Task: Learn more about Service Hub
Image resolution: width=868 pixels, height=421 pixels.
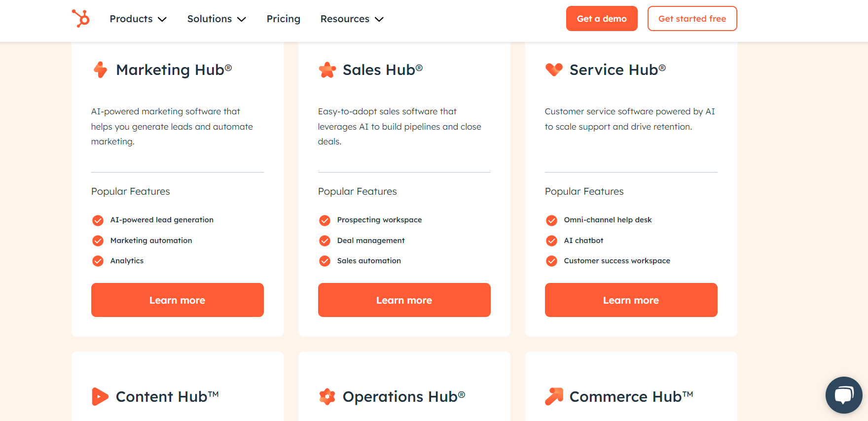Action: tap(631, 300)
